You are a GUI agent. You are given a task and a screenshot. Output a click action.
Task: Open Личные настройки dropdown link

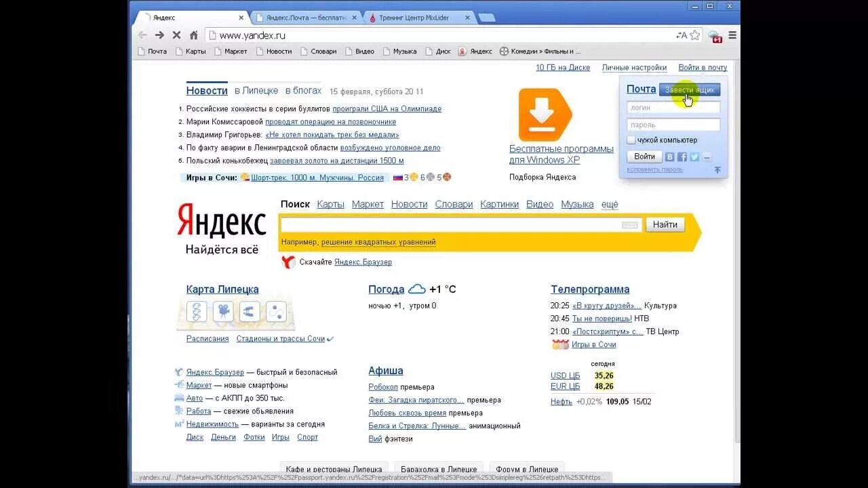pyautogui.click(x=634, y=68)
